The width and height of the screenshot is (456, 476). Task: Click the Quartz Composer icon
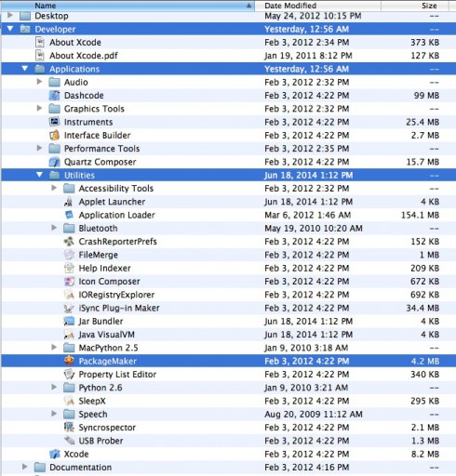tap(55, 162)
